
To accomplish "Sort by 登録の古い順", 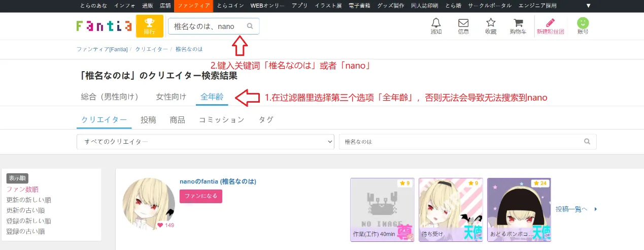I will pyautogui.click(x=25, y=231).
